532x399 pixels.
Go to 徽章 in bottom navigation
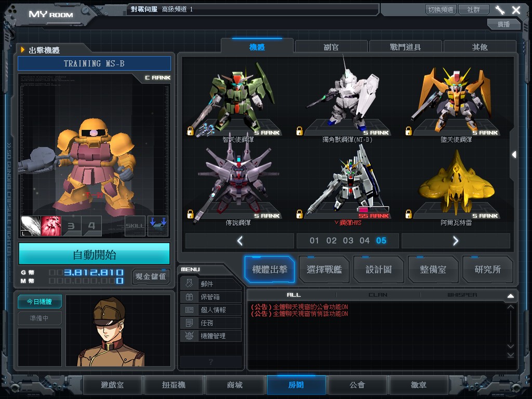[418, 385]
